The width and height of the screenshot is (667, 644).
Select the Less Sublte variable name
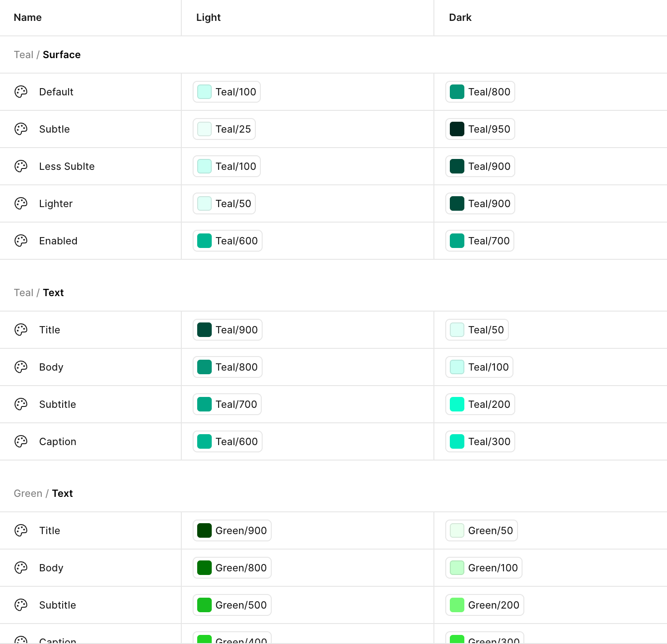click(67, 166)
